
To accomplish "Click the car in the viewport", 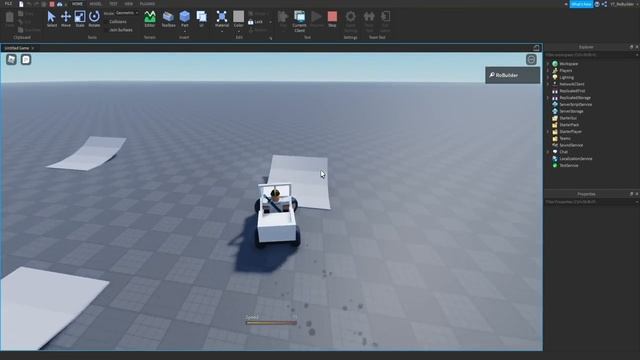I will coord(277,215).
